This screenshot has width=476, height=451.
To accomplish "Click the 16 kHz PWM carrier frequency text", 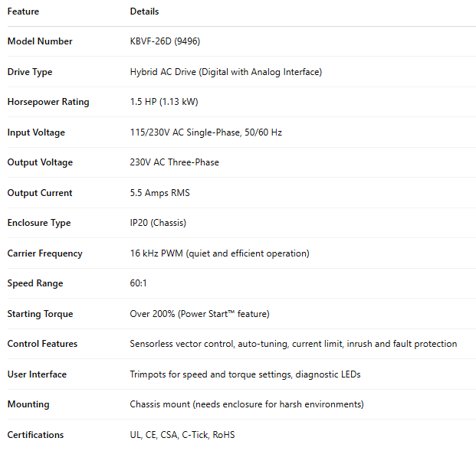I will 219,253.
